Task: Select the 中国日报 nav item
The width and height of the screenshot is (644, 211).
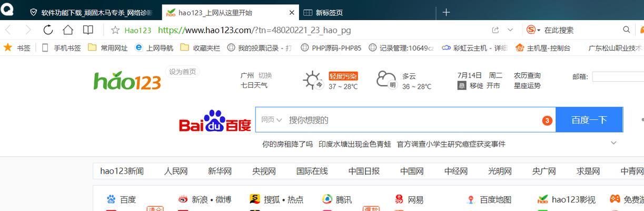Action: (364, 171)
